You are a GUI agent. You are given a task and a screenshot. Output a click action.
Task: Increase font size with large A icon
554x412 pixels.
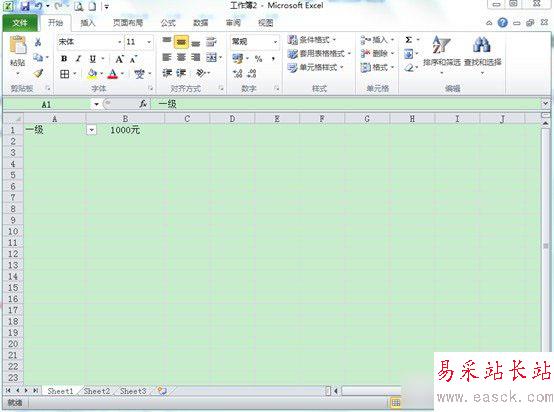pos(119,59)
